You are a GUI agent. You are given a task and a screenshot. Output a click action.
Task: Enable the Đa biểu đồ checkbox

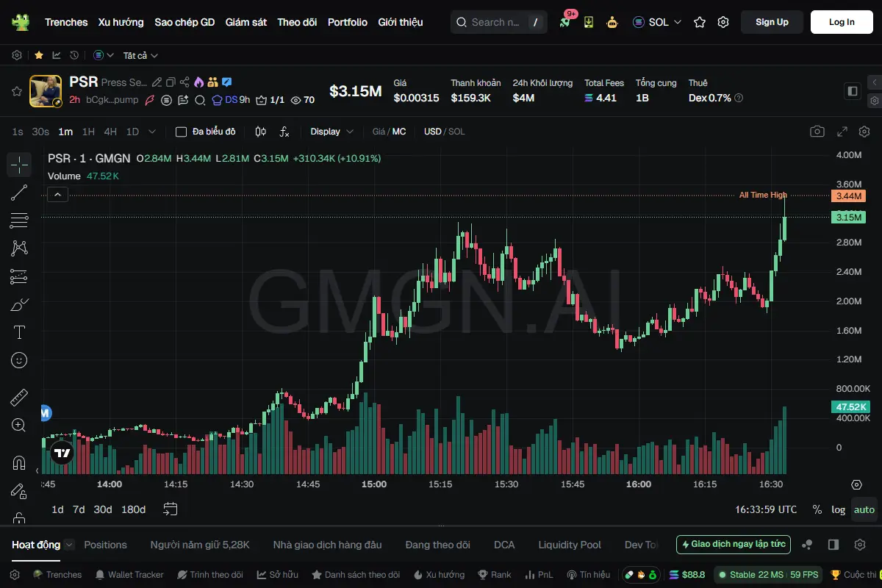click(x=181, y=132)
